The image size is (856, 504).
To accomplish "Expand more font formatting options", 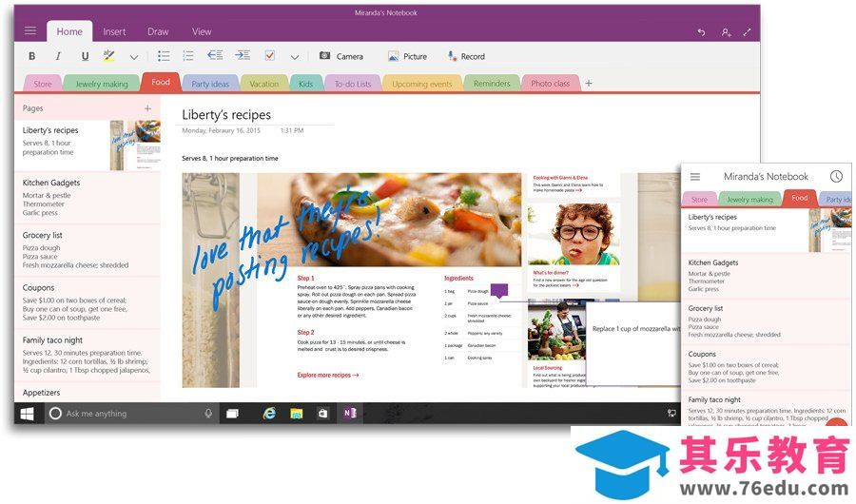I will [134, 57].
